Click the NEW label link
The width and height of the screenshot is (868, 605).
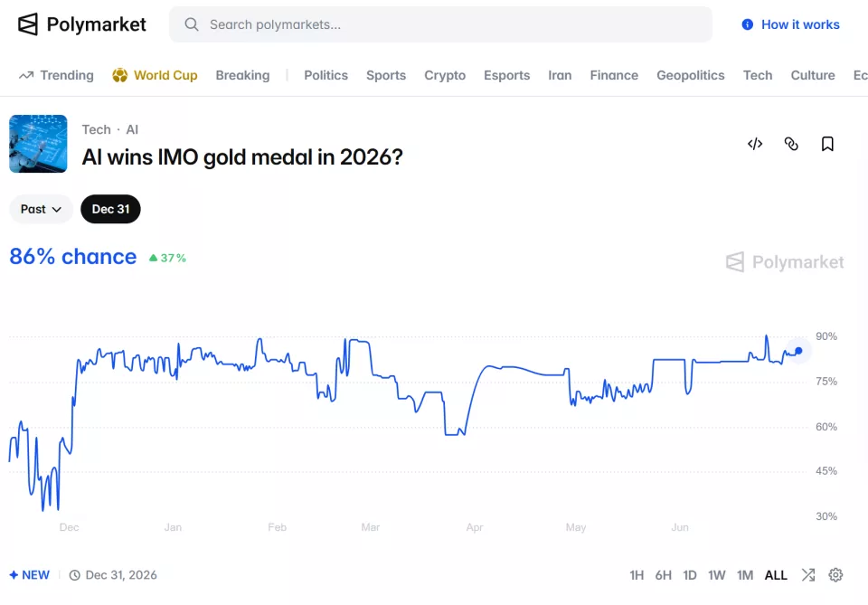pyautogui.click(x=30, y=575)
